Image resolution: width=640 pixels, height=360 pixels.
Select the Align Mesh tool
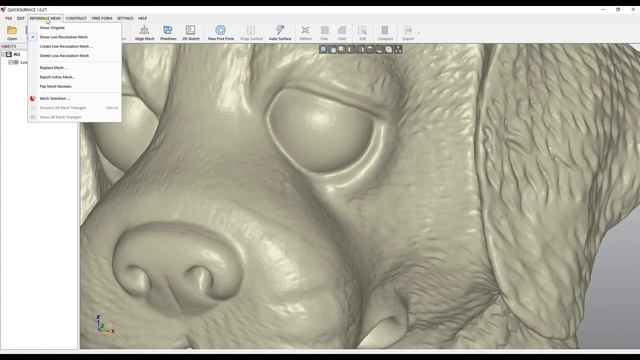click(144, 33)
